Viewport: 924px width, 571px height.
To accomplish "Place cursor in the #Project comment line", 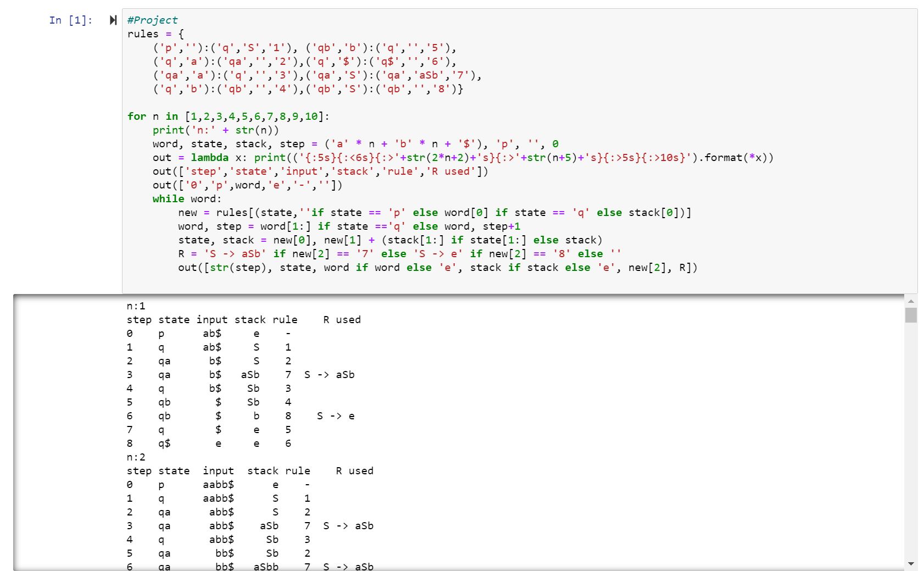I will coord(151,20).
